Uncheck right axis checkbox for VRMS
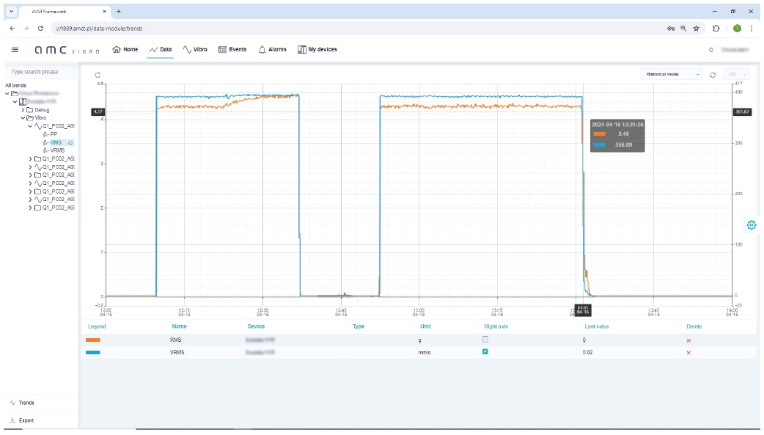 tap(485, 352)
